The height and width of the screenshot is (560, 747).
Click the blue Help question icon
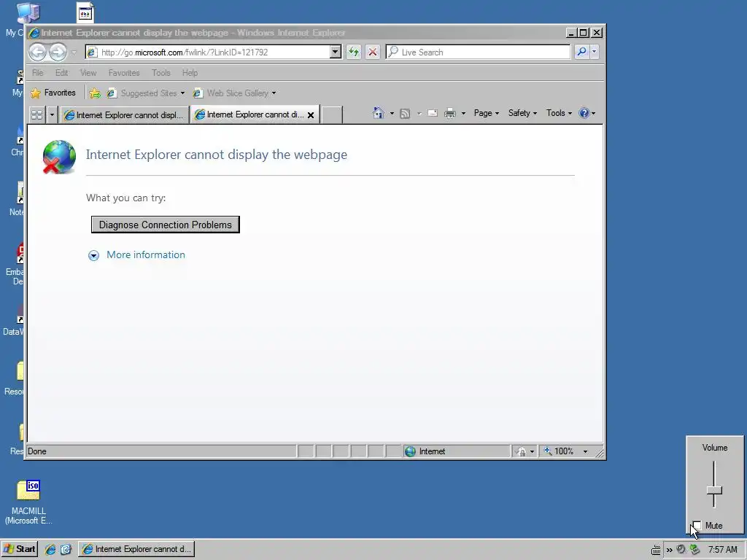click(x=584, y=113)
